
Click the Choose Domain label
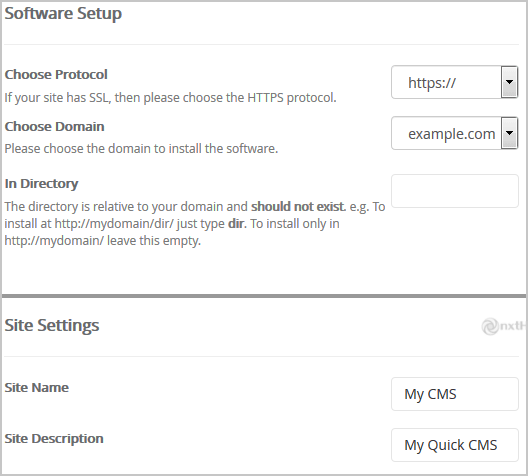[x=54, y=127]
